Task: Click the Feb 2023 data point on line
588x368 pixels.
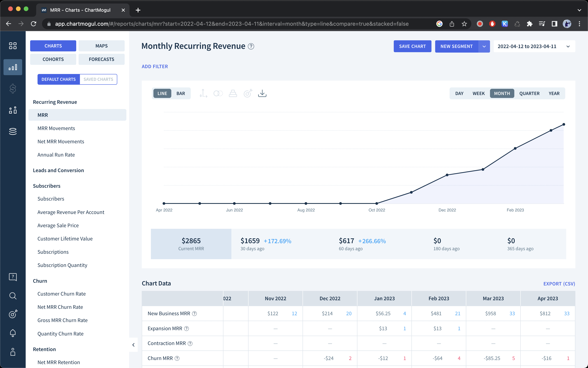Action: (x=515, y=148)
